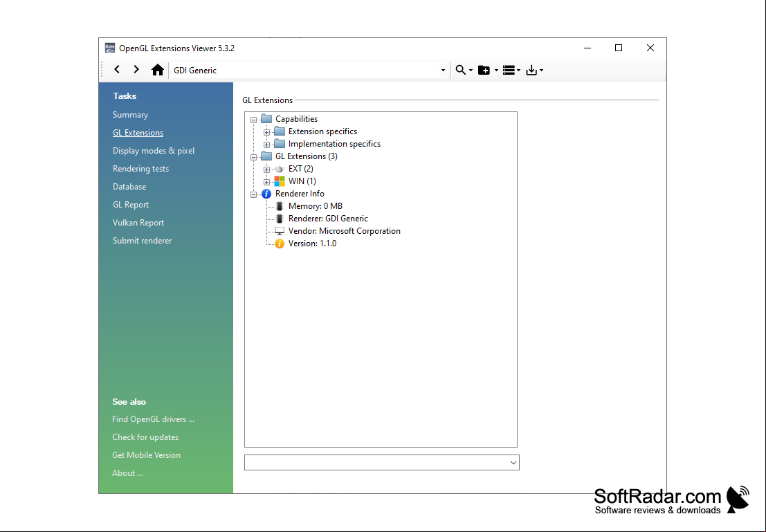Collapse the GL Extensions (3) node
The height and width of the screenshot is (532, 766).
(x=253, y=157)
